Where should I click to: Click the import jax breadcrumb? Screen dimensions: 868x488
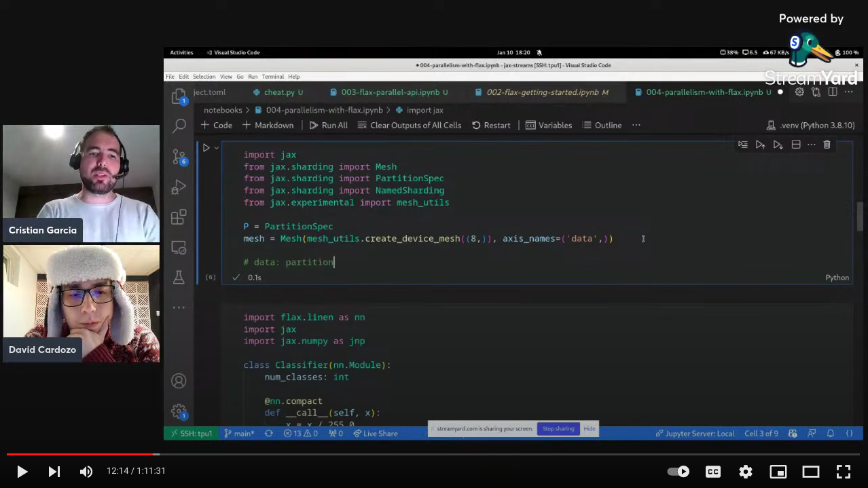click(420, 110)
